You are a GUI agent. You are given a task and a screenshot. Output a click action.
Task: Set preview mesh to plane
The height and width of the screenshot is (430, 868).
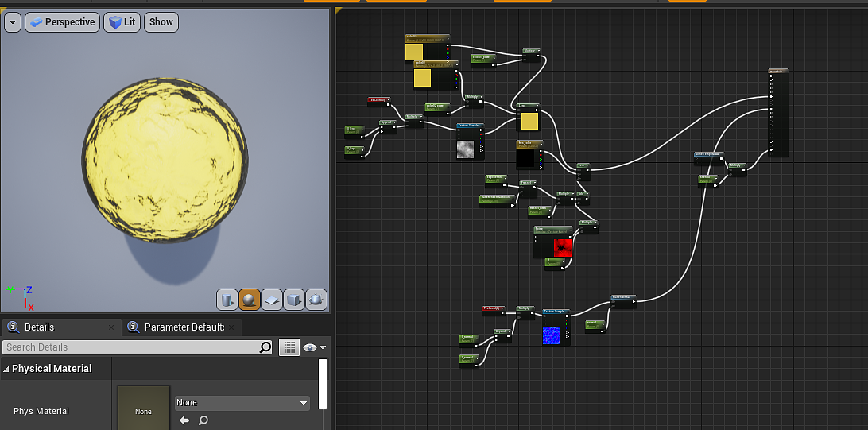click(x=272, y=300)
